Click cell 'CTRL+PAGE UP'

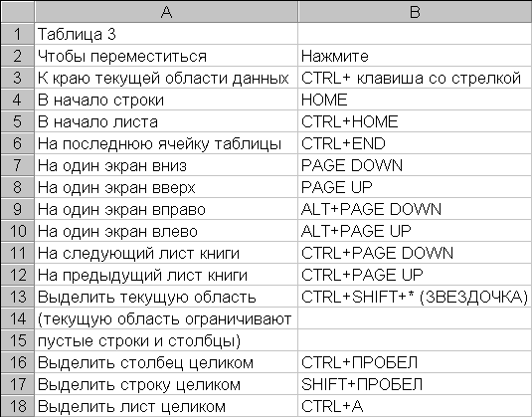click(415, 275)
